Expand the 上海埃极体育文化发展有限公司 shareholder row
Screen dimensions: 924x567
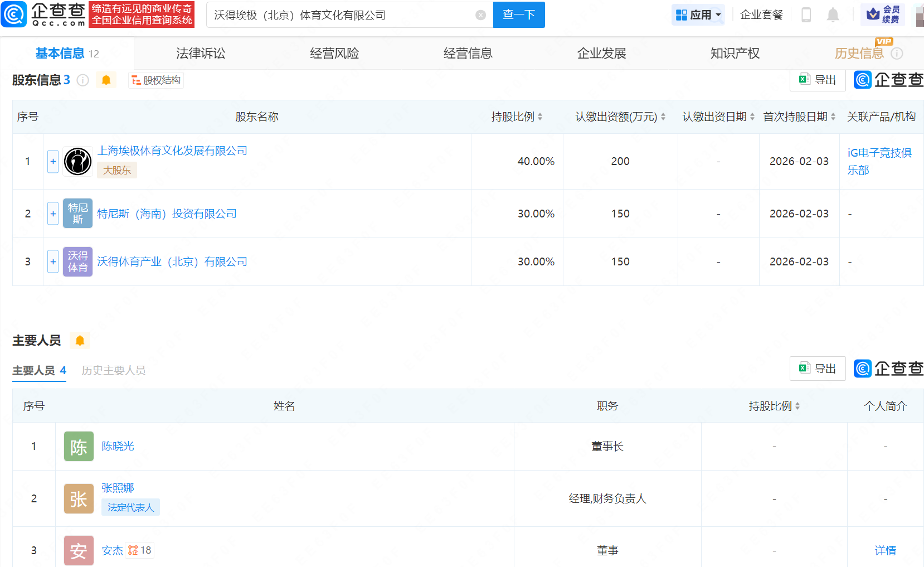click(x=53, y=162)
